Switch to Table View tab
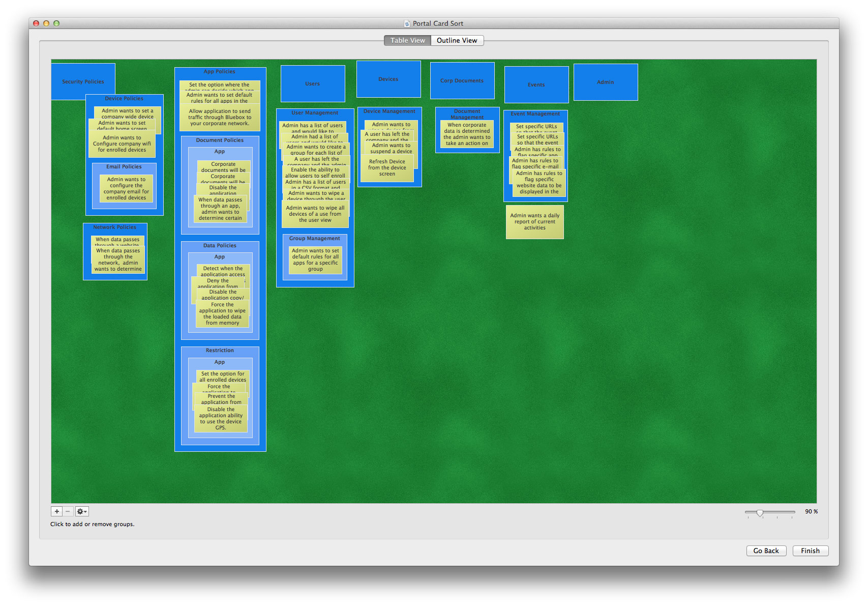This screenshot has height=606, width=868. [407, 40]
